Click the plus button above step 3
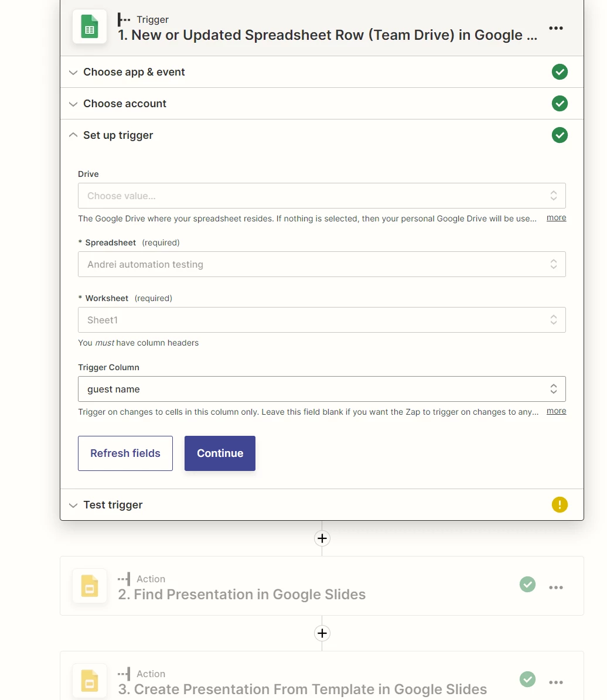 [x=322, y=633]
